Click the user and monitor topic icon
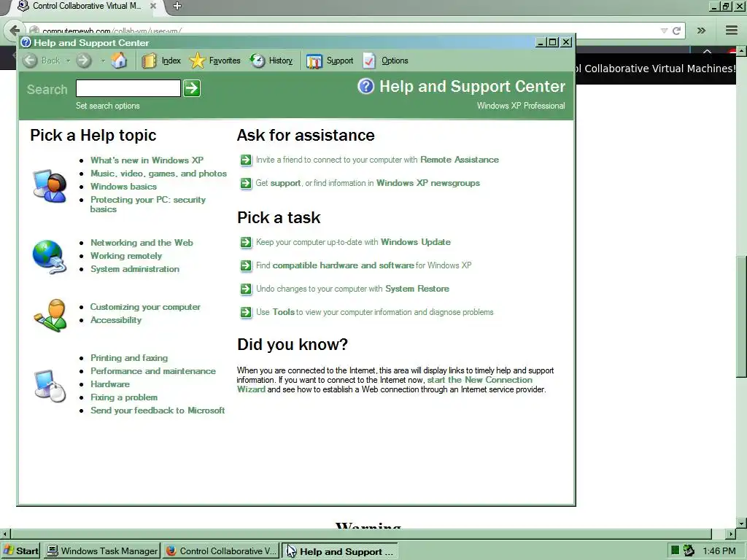The width and height of the screenshot is (747, 560). tap(50, 186)
